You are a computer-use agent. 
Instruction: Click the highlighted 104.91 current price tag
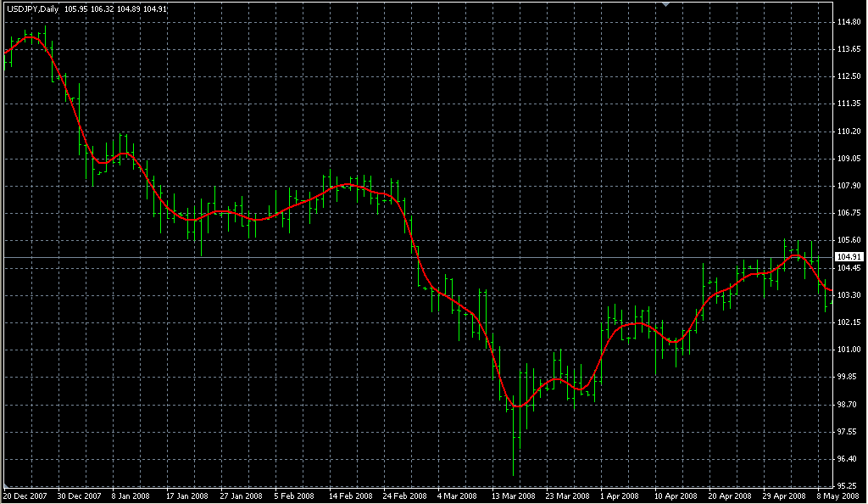coord(849,256)
